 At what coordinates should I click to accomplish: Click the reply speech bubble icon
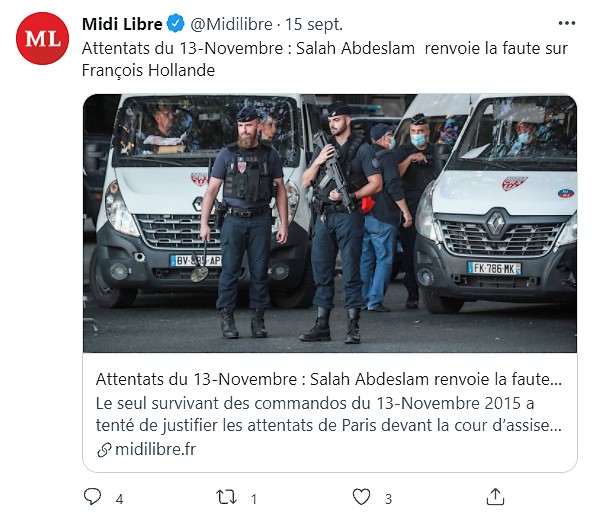click(x=92, y=496)
